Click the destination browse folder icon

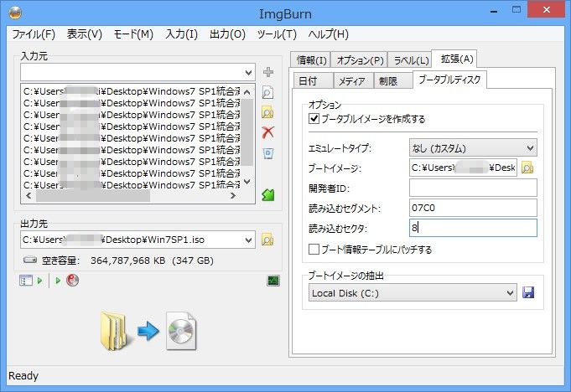[x=267, y=240]
